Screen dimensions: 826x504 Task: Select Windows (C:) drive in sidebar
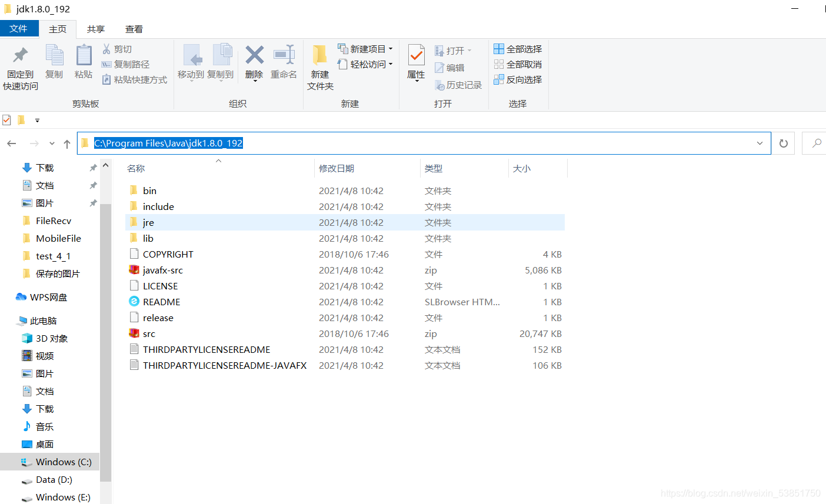50,462
